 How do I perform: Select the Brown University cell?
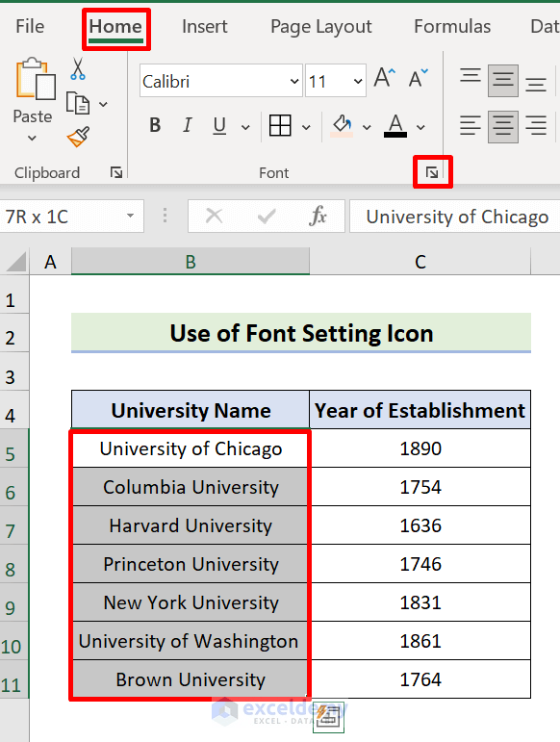click(191, 679)
